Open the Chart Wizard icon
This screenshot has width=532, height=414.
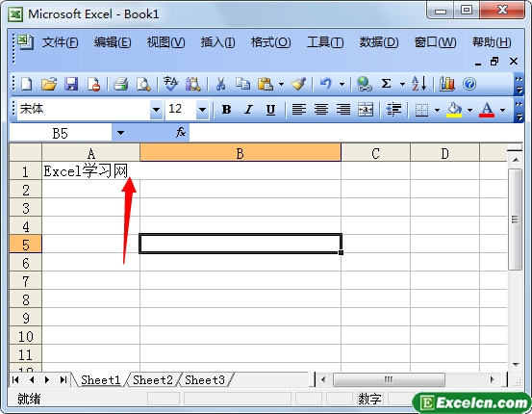(446, 84)
